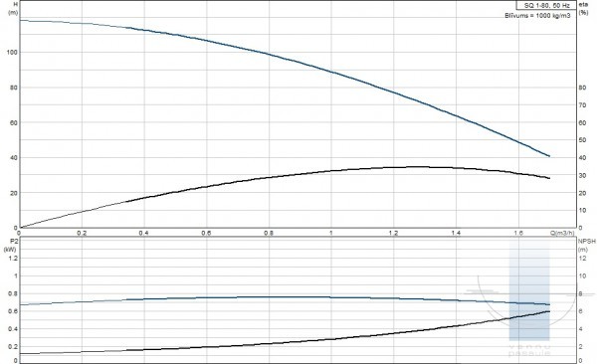Click the end point of the blue head curve
The width and height of the screenshot is (597, 364).
(549, 156)
